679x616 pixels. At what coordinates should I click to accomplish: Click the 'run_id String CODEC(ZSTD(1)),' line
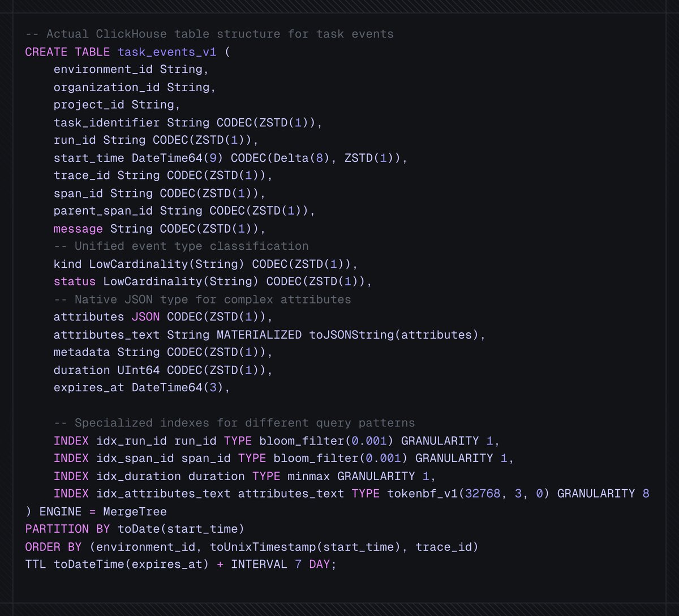pyautogui.click(x=156, y=140)
